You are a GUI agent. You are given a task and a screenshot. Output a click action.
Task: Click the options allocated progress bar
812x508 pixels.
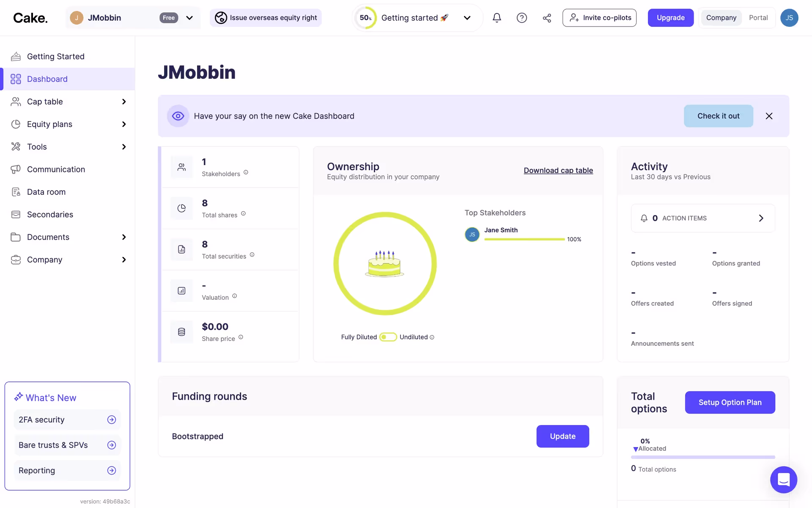[x=702, y=457]
